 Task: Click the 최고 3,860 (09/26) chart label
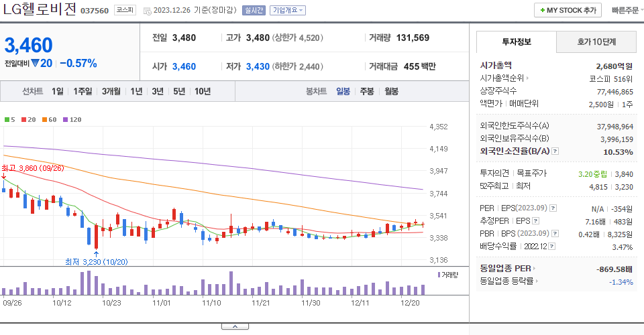pyautogui.click(x=33, y=168)
